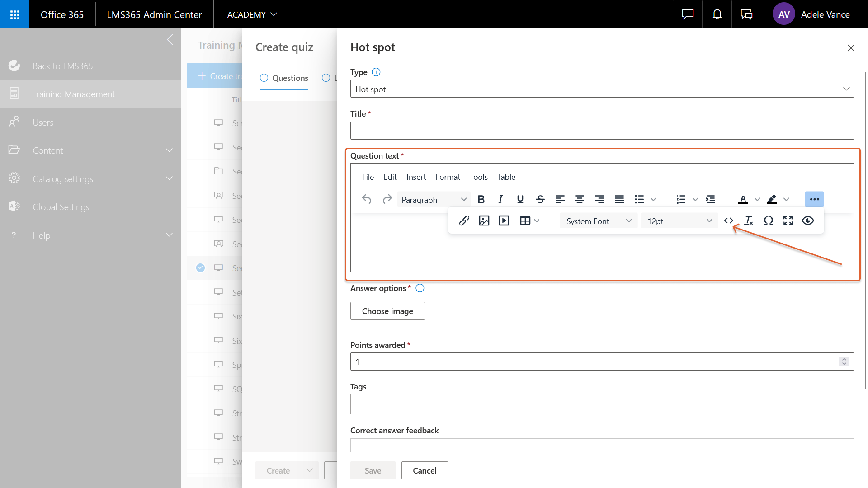Open the Insert menu in editor

point(415,177)
